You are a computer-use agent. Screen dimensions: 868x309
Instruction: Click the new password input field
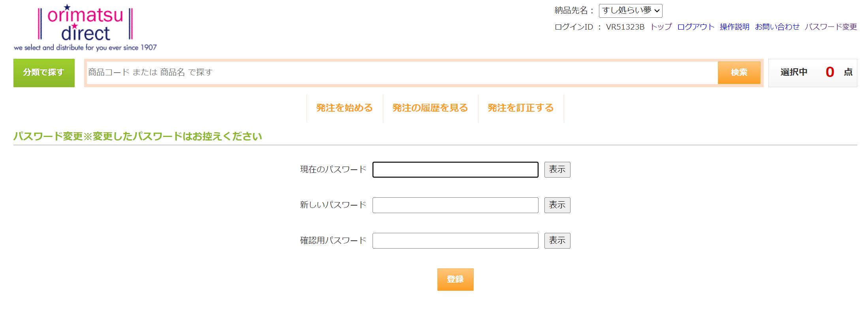click(x=455, y=205)
